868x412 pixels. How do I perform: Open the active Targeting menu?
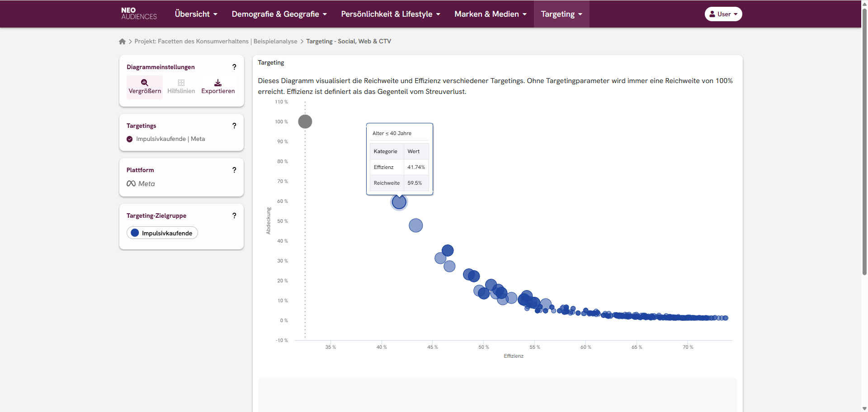[561, 14]
